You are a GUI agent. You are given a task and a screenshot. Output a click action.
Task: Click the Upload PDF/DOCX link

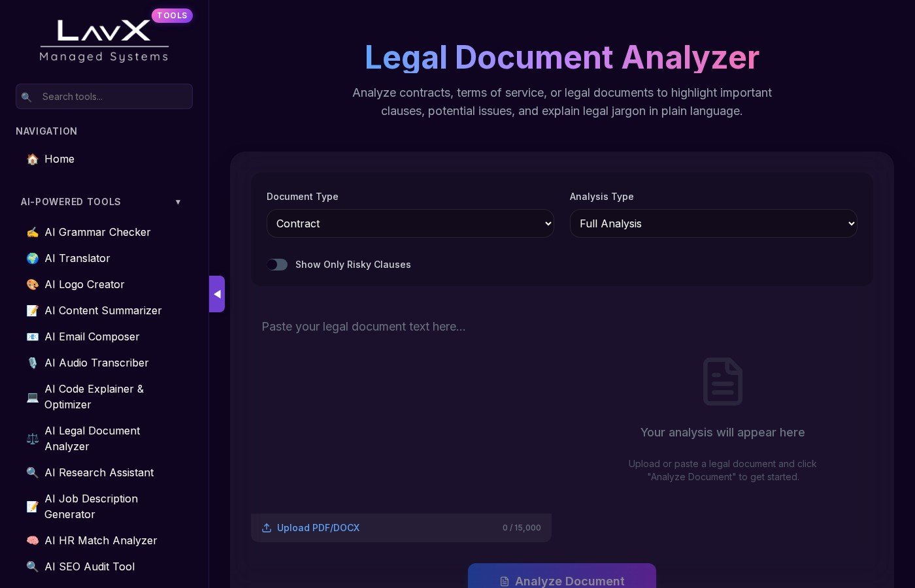click(318, 527)
